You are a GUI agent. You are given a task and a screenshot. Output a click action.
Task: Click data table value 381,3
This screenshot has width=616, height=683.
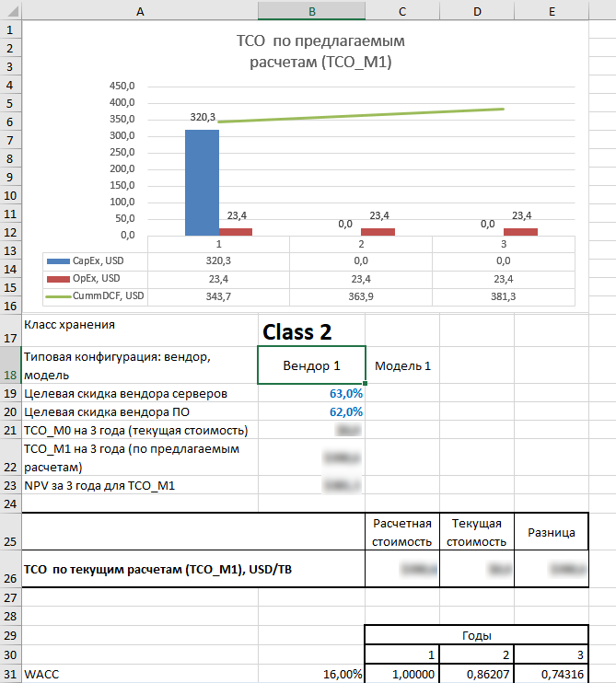tap(503, 296)
